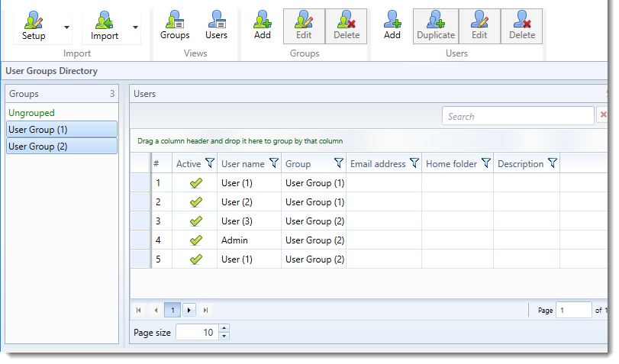Open filter for the Group column
Screen dimensions: 619x364
tap(338, 163)
